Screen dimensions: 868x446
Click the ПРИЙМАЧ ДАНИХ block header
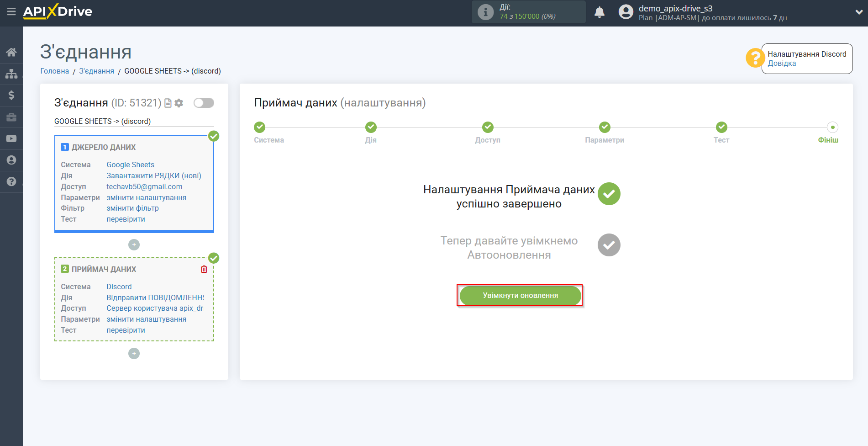click(104, 269)
